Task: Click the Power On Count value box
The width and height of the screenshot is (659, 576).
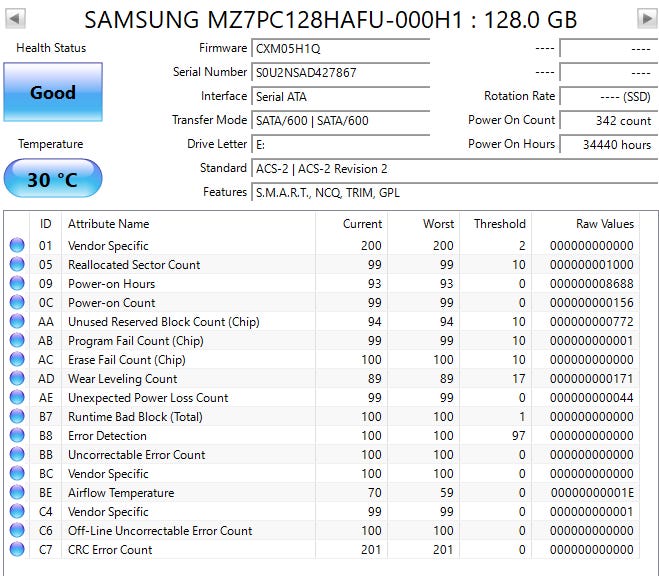Action: click(x=609, y=121)
